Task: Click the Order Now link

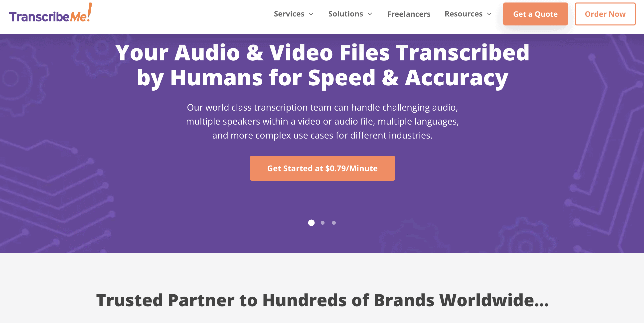Action: point(606,14)
